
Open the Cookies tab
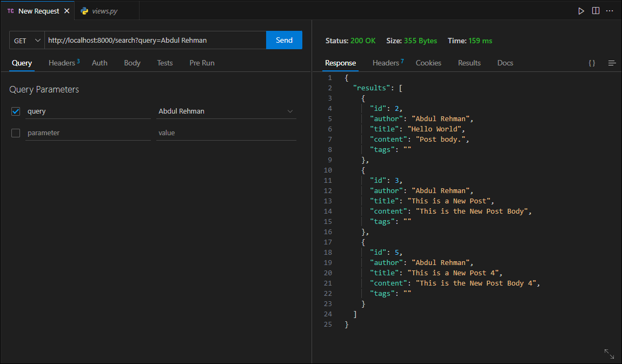click(x=428, y=63)
